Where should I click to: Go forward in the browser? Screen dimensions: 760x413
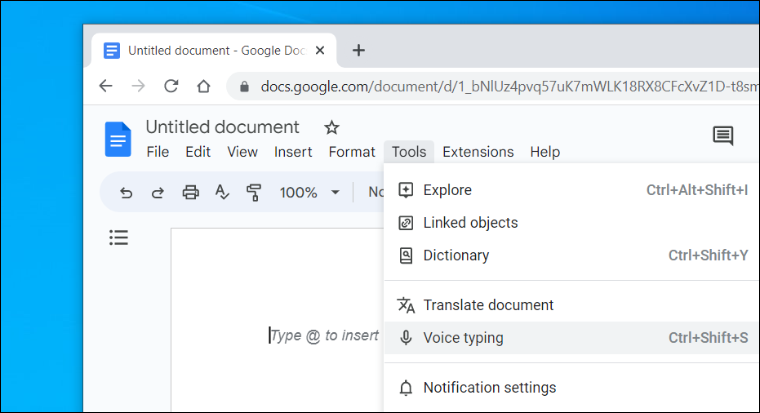(138, 86)
